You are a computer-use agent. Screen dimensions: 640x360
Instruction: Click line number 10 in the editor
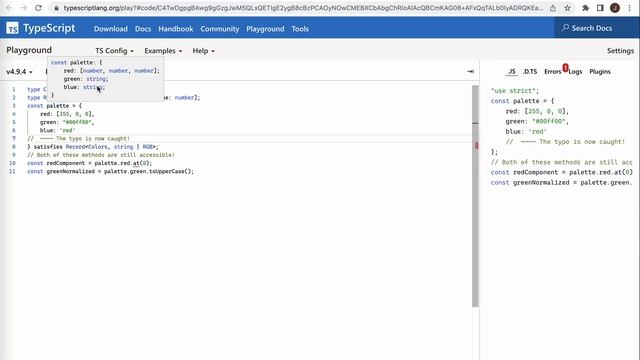point(12,163)
